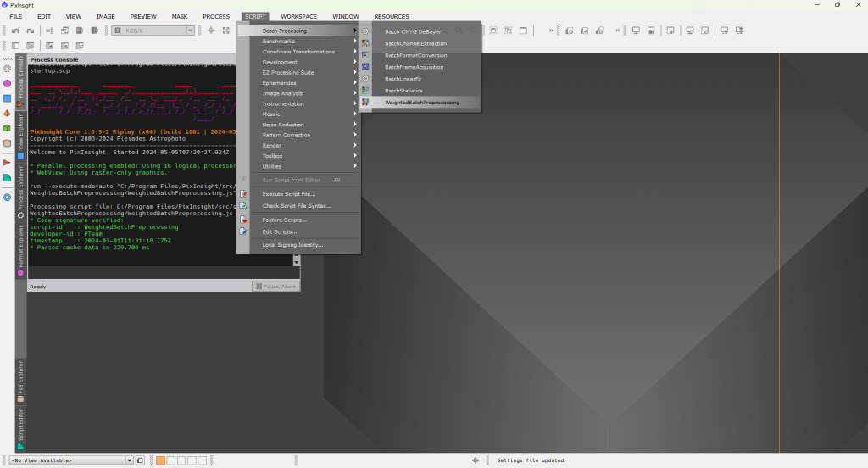
Task: Click the Execute Script File icon
Action: tap(244, 194)
